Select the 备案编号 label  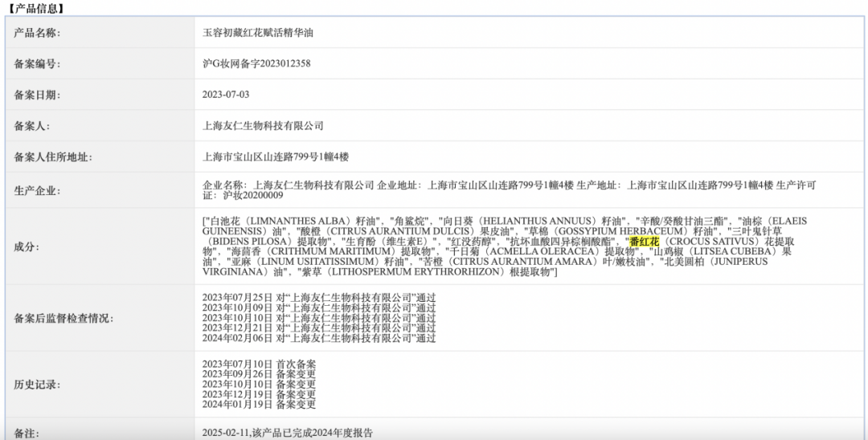coord(36,64)
